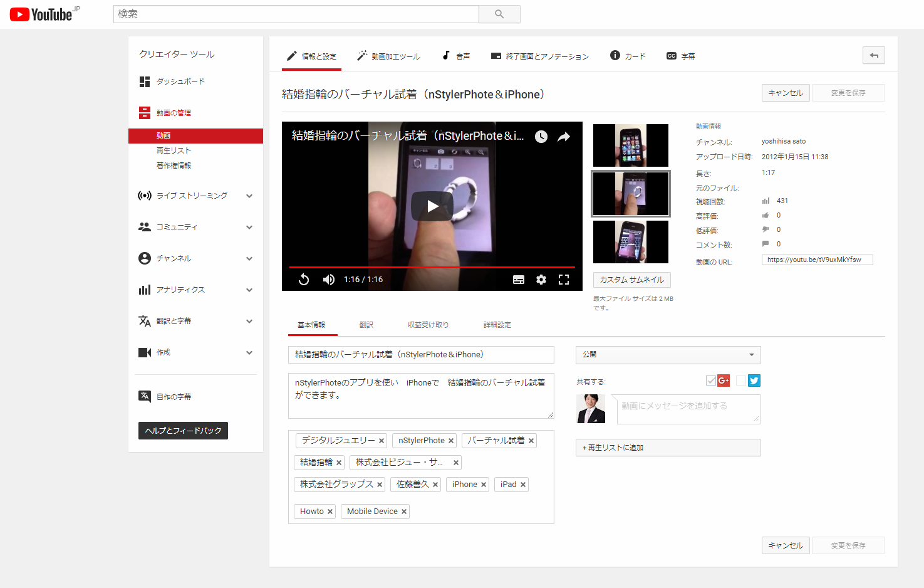Remove the iPad tag

(x=522, y=485)
